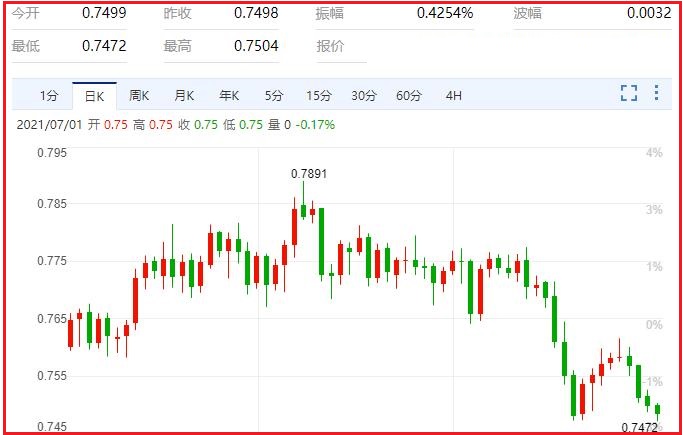Click the 0.785 price axis label

(x=52, y=204)
